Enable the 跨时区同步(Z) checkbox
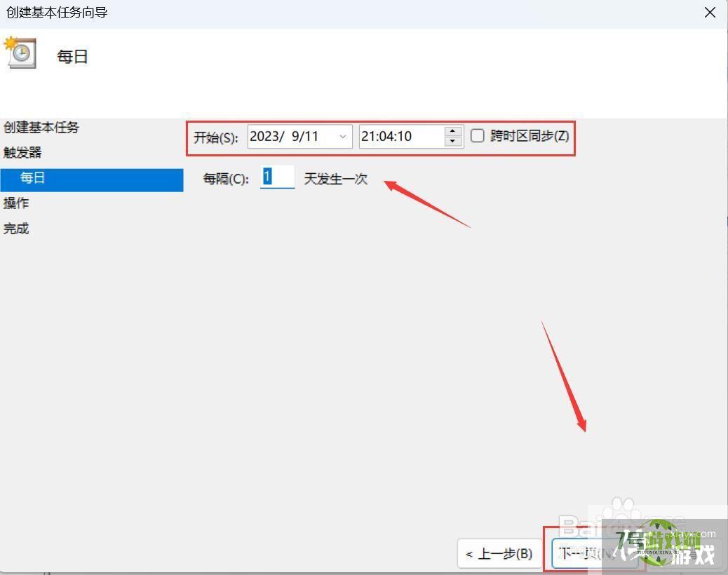Screen dimensions: 728x575 (478, 135)
